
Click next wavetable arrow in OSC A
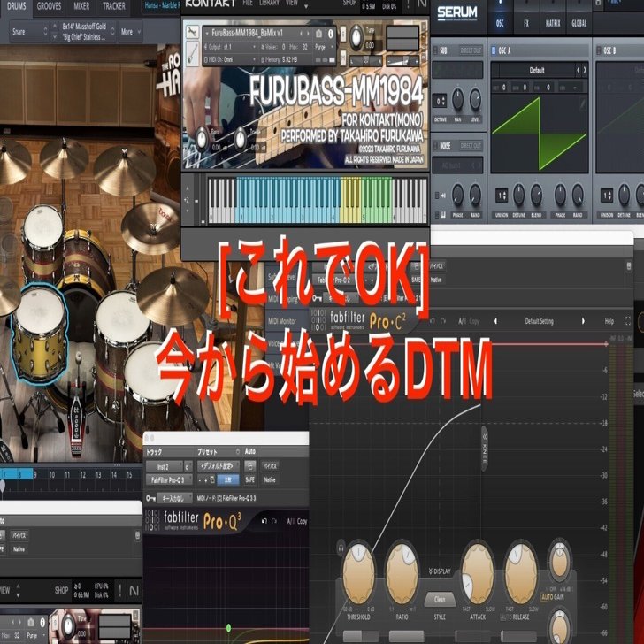point(586,70)
